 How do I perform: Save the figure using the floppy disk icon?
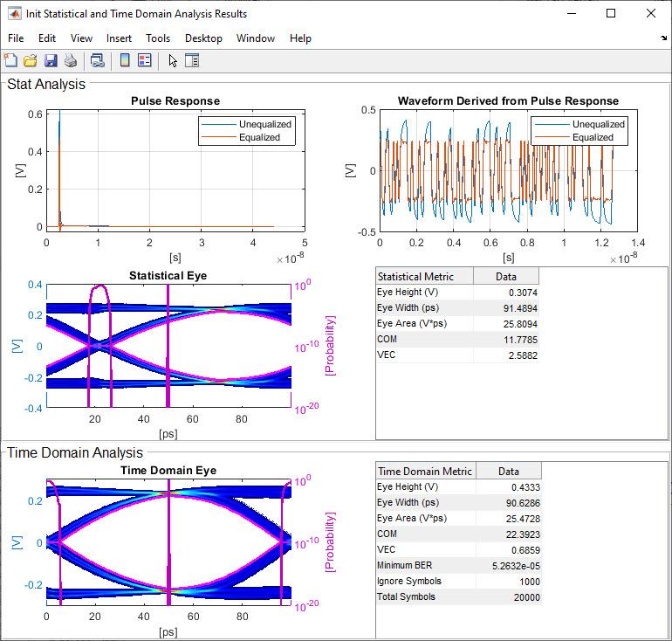pos(51,60)
